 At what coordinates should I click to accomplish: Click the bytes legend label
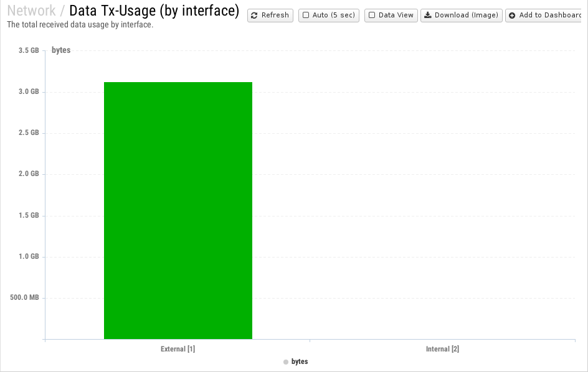click(x=300, y=361)
